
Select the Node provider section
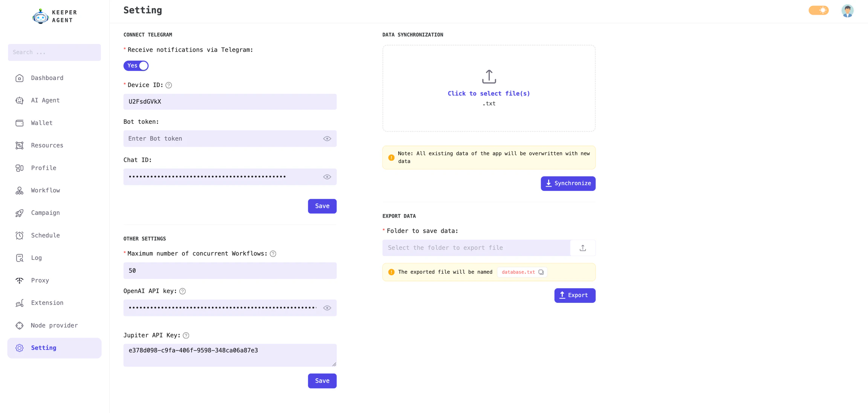tap(54, 325)
